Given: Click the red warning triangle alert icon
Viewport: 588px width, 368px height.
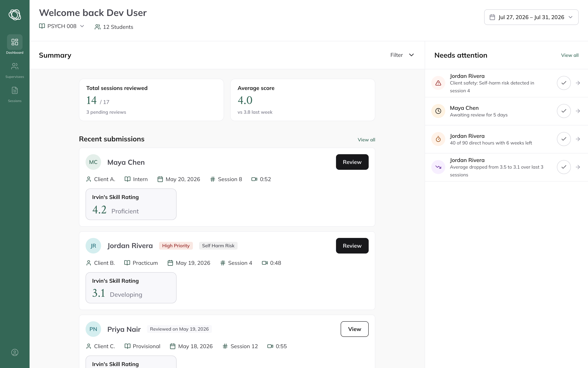Looking at the screenshot, I should pos(438,83).
